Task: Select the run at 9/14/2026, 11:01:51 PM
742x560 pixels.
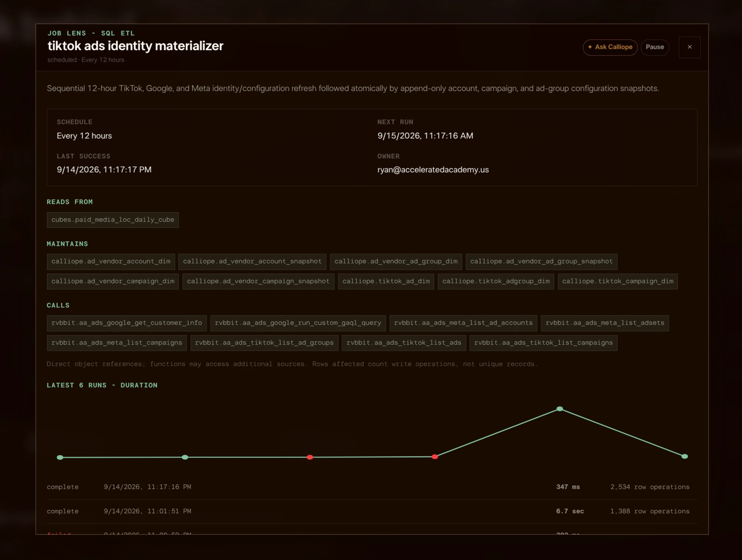Action: 372,511
